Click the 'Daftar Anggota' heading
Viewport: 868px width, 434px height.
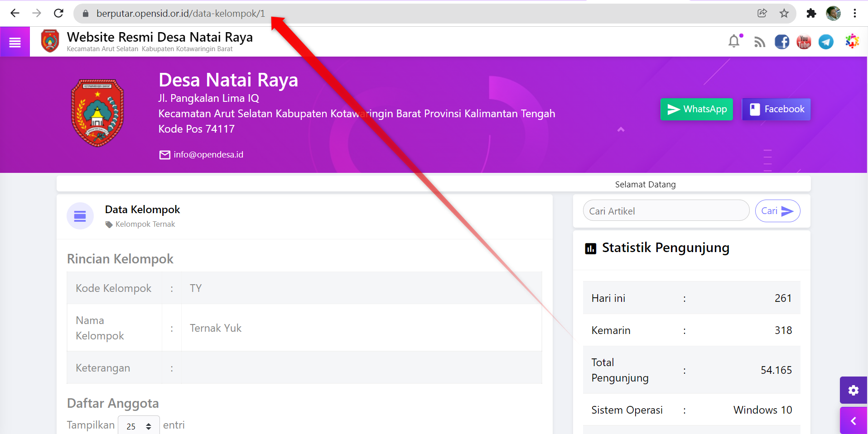[113, 403]
